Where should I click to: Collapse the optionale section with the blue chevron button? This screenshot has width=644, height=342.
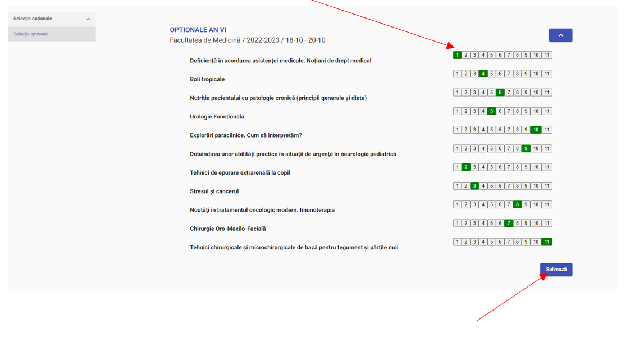click(x=560, y=35)
